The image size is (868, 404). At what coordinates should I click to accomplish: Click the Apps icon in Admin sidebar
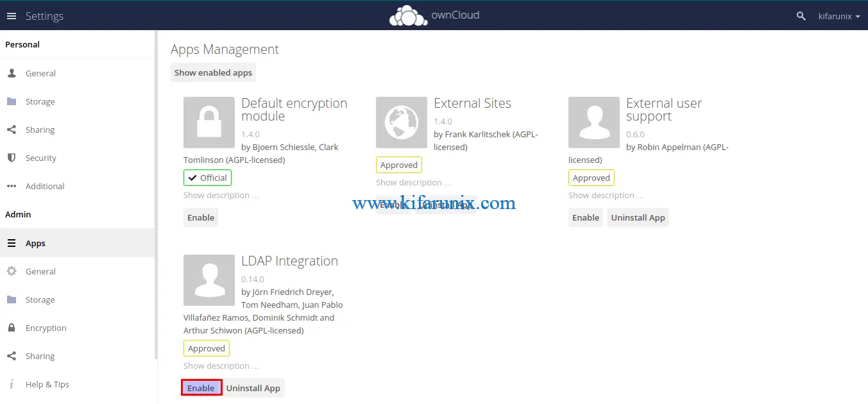click(12, 243)
